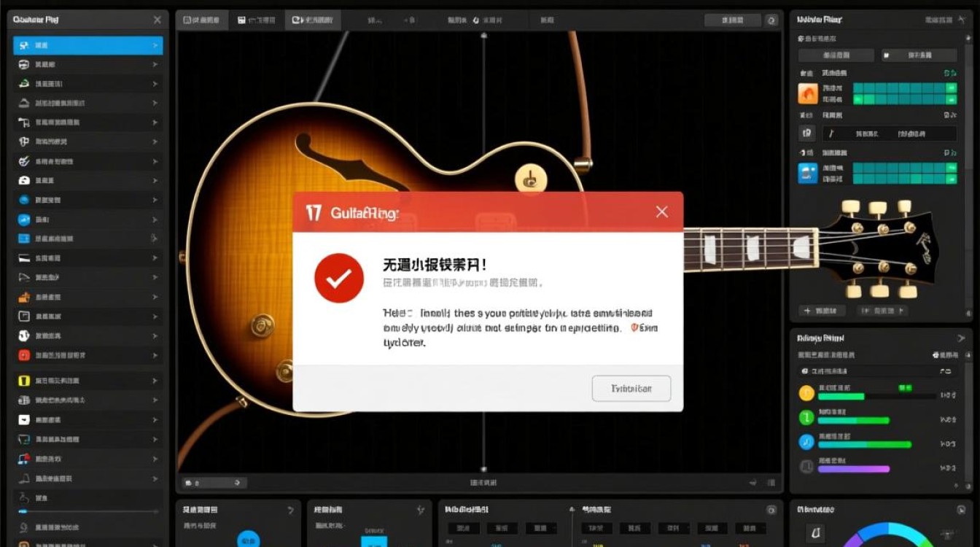Click the blue drum-kit icon beside lower sequencer
This screenshot has width=980, height=547.
(806, 172)
